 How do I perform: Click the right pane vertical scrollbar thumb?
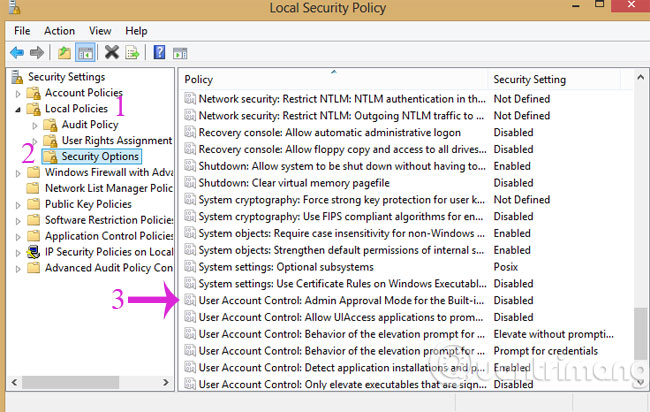[640, 334]
